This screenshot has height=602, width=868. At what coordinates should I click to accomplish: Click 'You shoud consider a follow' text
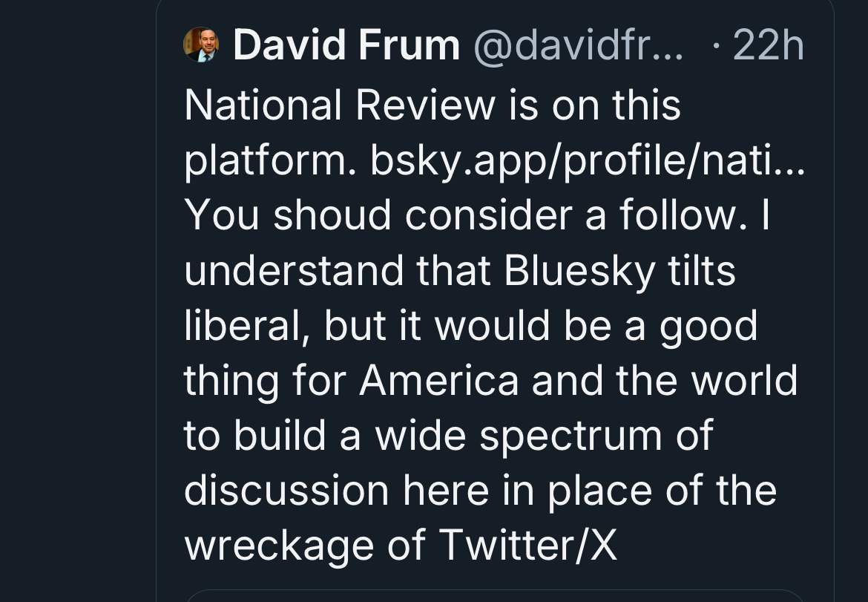(457, 215)
